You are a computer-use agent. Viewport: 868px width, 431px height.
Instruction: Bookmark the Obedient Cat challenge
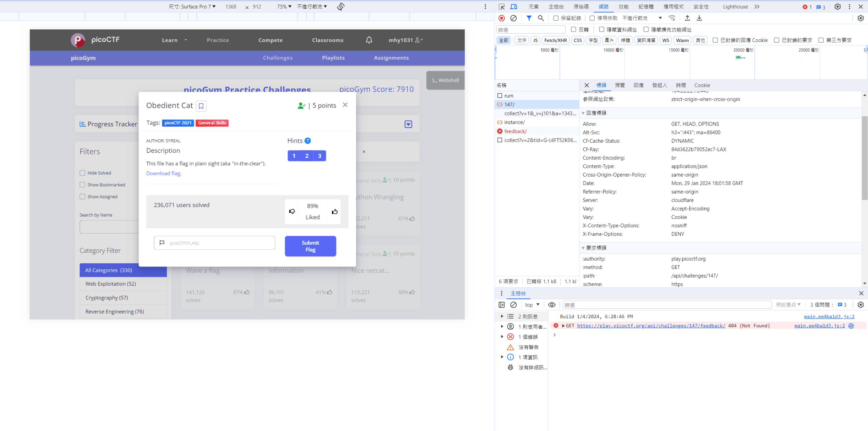point(201,106)
